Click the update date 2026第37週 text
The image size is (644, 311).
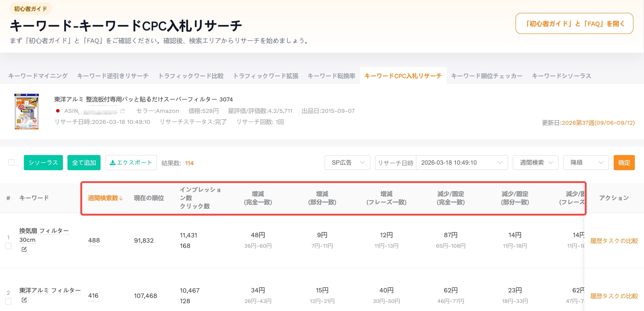click(598, 123)
